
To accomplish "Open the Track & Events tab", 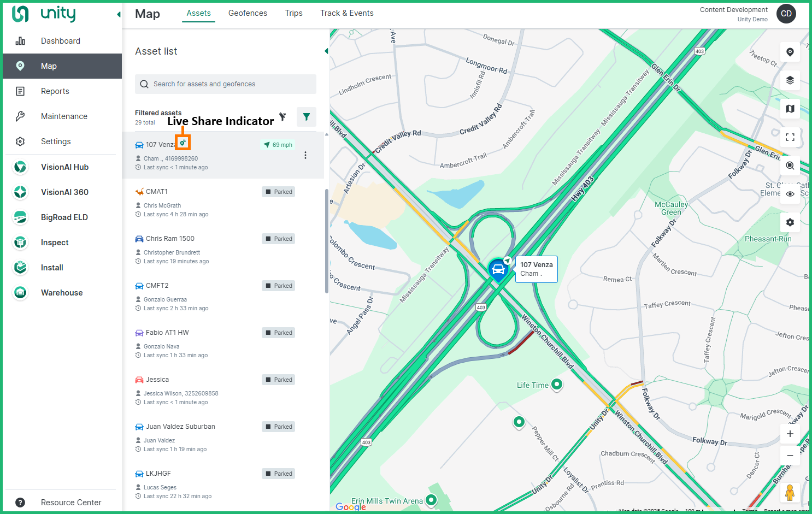I will [x=346, y=13].
